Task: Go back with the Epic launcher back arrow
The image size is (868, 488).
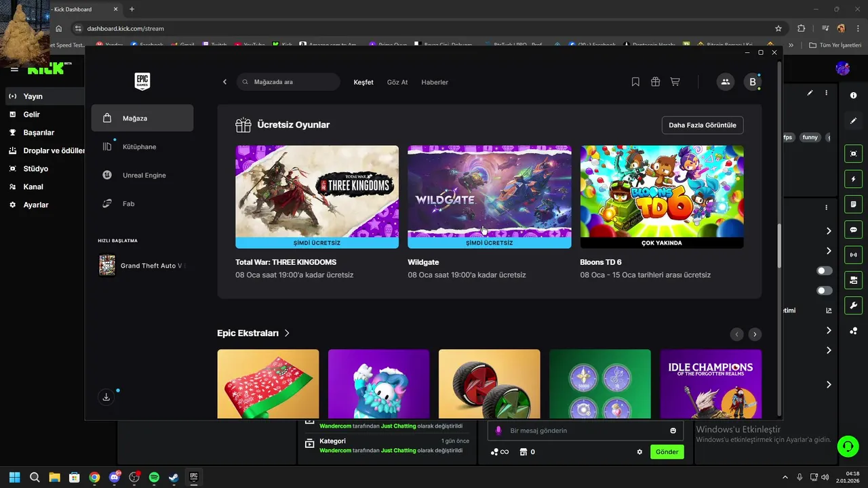Action: (225, 82)
